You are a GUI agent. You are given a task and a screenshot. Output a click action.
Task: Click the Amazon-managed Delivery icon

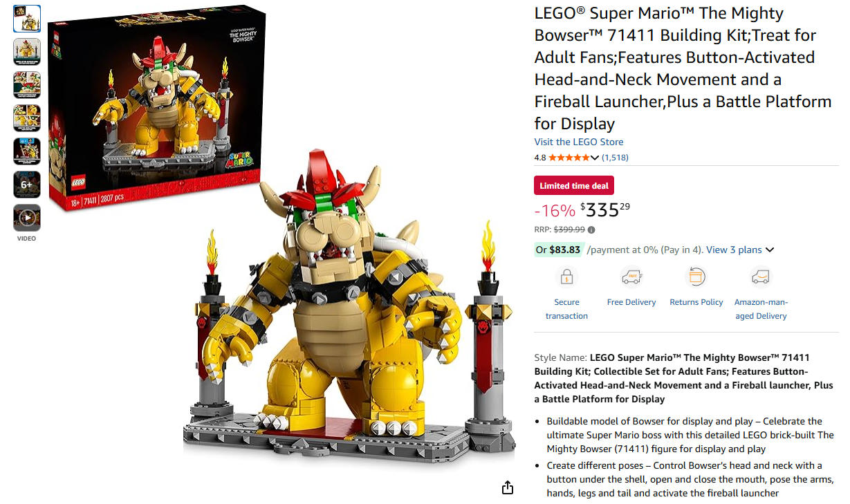pos(761,278)
